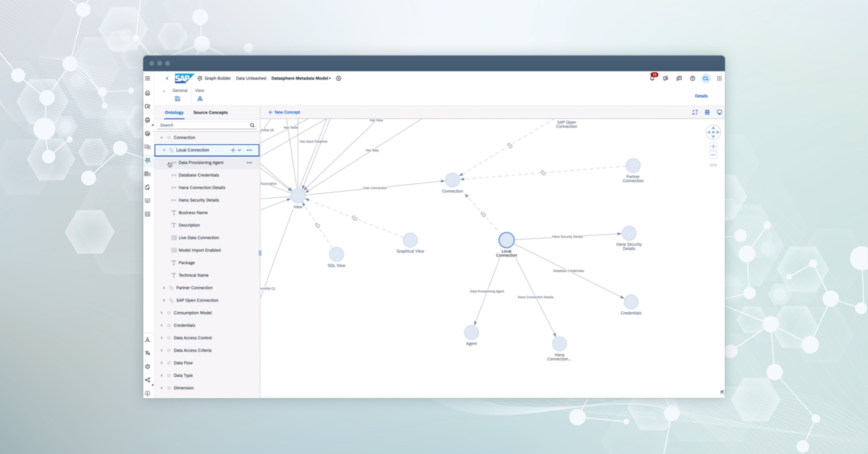Save the model with the save icon

177,99
